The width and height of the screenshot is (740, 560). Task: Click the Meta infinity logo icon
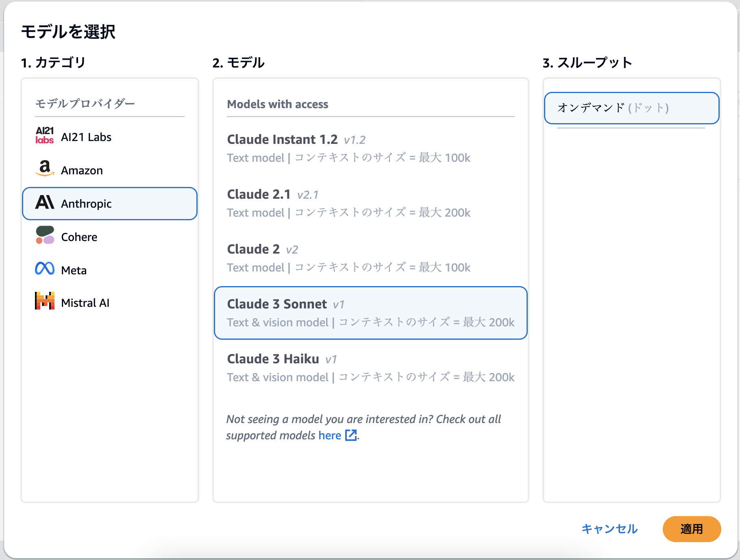click(x=45, y=269)
